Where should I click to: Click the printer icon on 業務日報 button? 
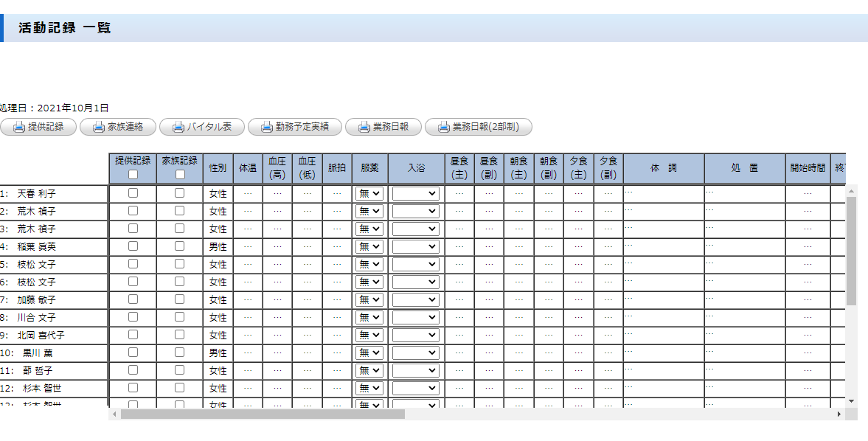pyautogui.click(x=364, y=127)
